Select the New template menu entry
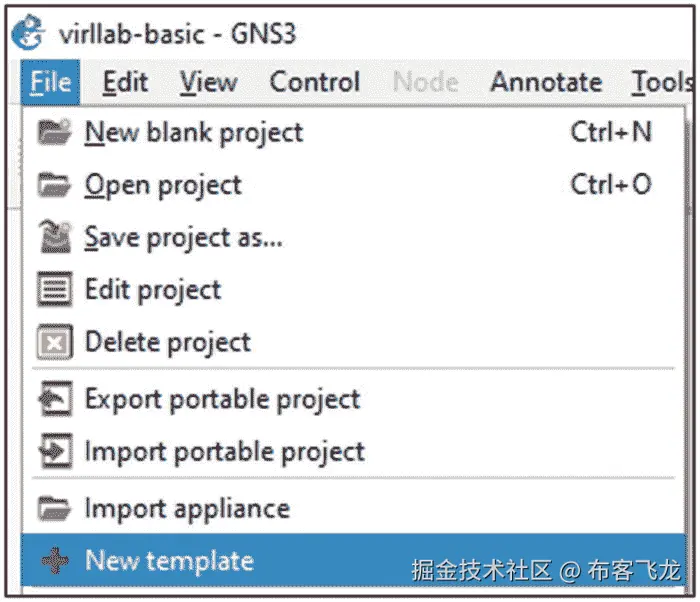 pos(170,561)
